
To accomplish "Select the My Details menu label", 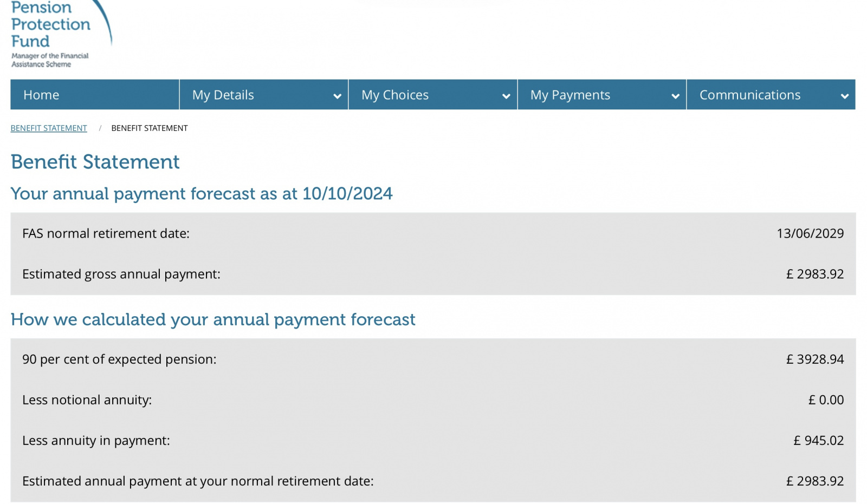I will point(223,95).
